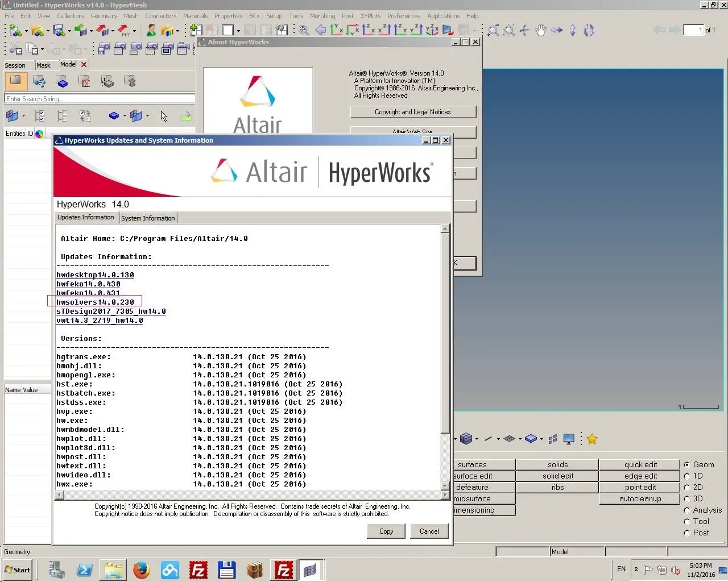Click the Enter Search String field
The image size is (728, 582).
click(x=100, y=99)
